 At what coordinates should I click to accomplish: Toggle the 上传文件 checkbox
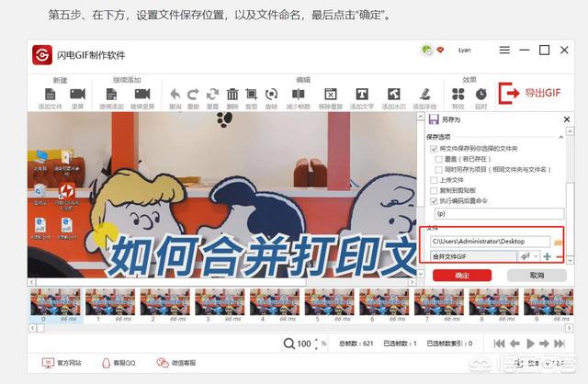(x=434, y=180)
